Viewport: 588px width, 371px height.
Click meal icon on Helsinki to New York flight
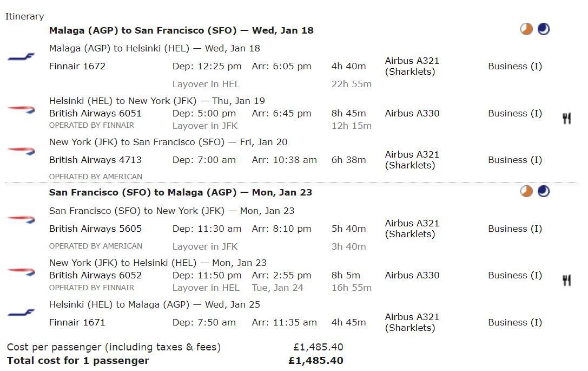[x=566, y=118]
